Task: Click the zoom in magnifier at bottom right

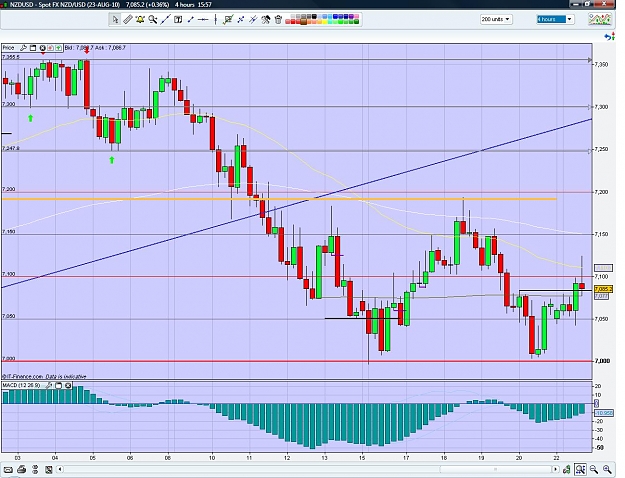Action: tap(607, 469)
